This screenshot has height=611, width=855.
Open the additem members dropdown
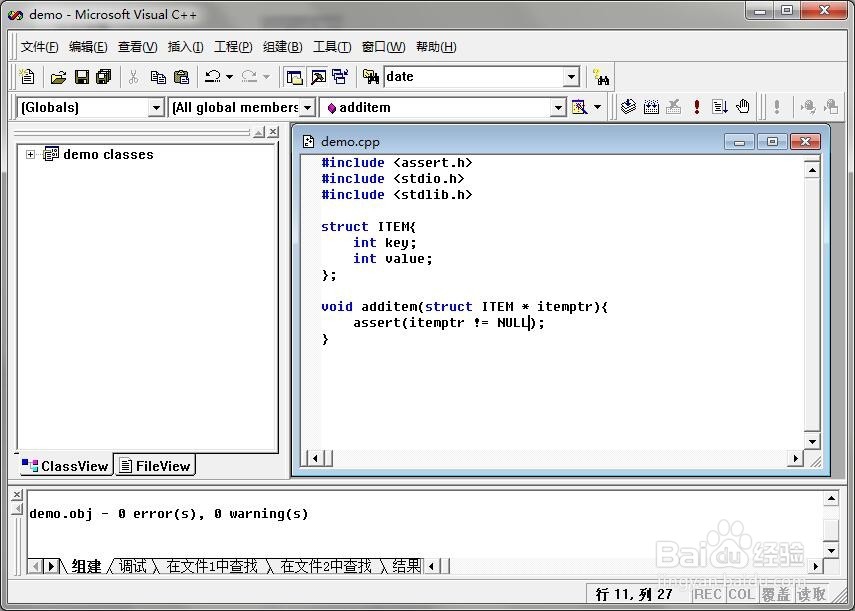(558, 107)
